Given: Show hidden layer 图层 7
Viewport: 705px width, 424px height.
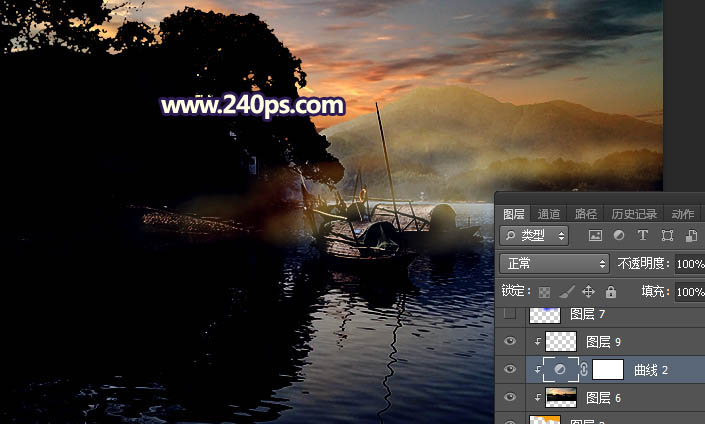Looking at the screenshot, I should (511, 314).
